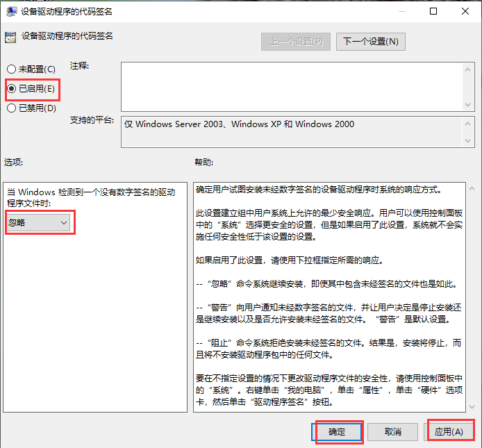The height and width of the screenshot is (448, 482).
Task: Choose the 已启用(E) option
Action: click(11, 89)
